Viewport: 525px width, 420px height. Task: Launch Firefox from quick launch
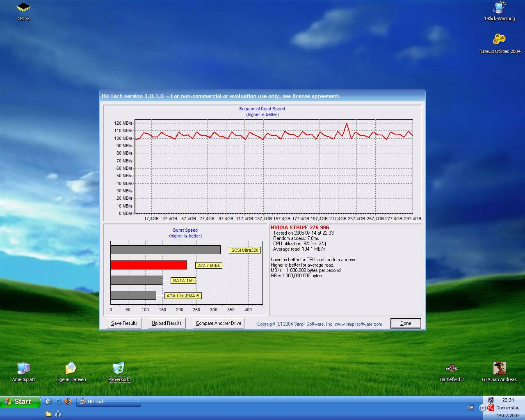pos(68,402)
